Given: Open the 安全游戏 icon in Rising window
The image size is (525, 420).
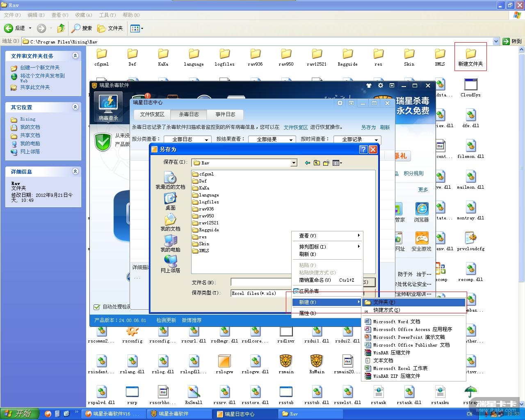Looking at the screenshot, I should click(x=421, y=241).
